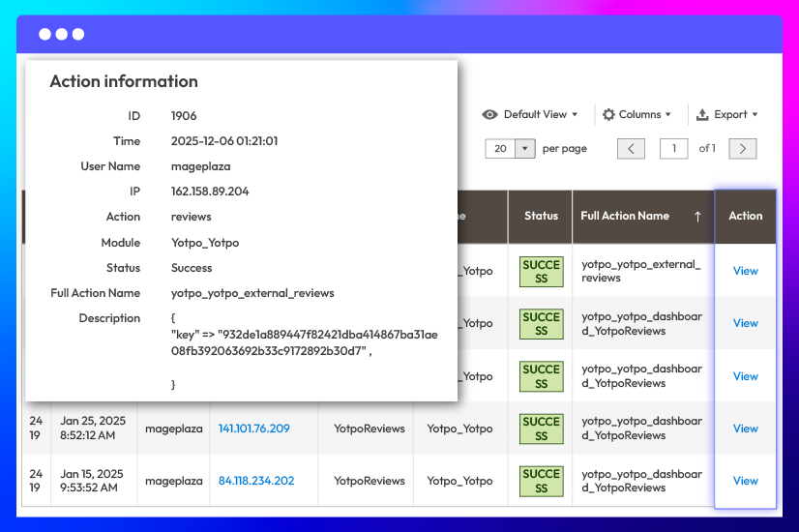Click View in the 141.101.76.209 row
Screen dimensions: 799x532
click(746, 429)
